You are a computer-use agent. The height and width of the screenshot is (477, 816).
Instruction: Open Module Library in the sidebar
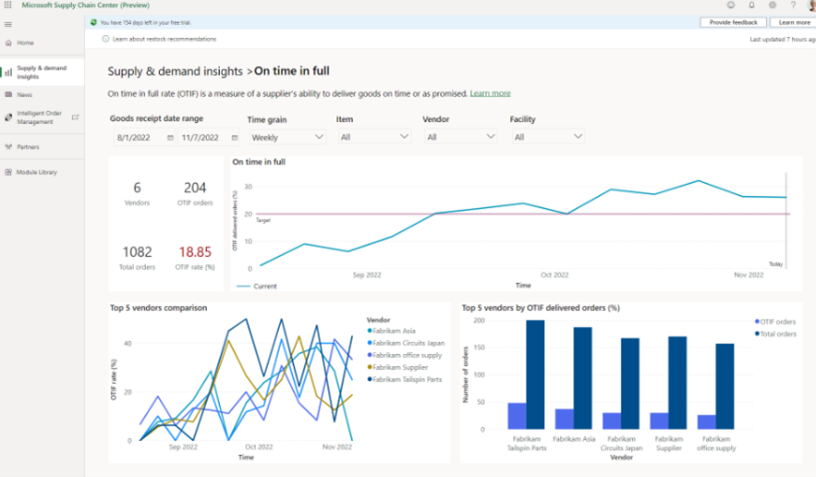tap(35, 172)
